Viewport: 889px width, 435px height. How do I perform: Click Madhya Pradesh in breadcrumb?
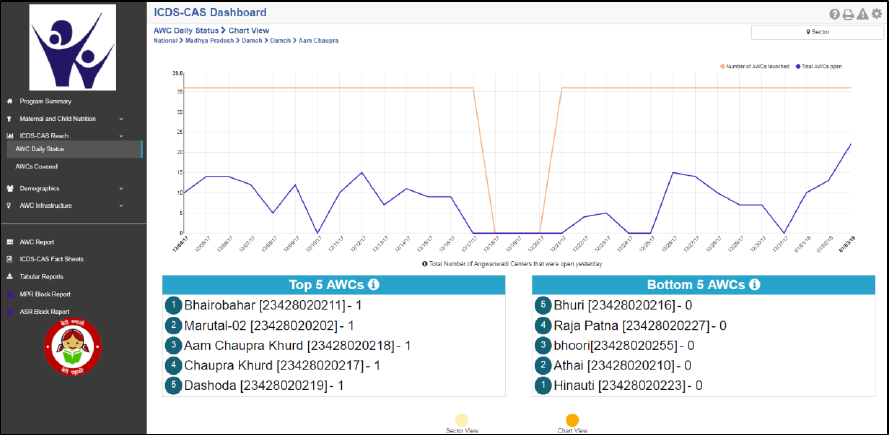(x=210, y=41)
